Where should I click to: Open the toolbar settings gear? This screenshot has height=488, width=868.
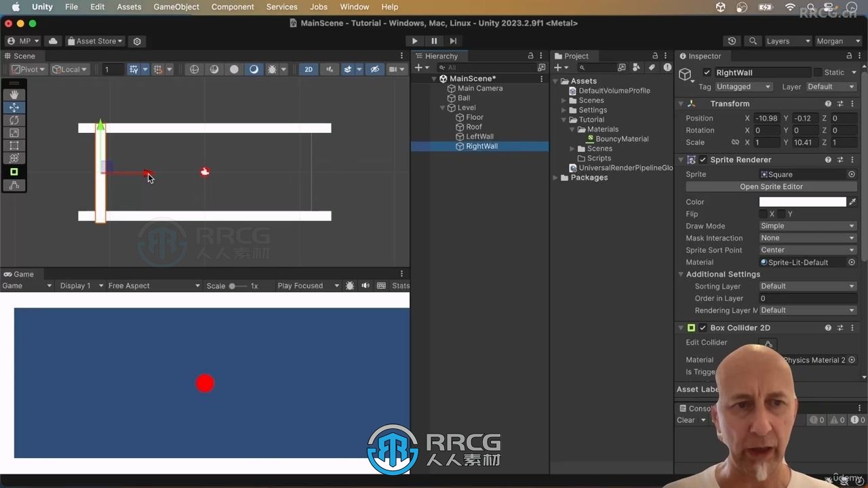tap(137, 41)
